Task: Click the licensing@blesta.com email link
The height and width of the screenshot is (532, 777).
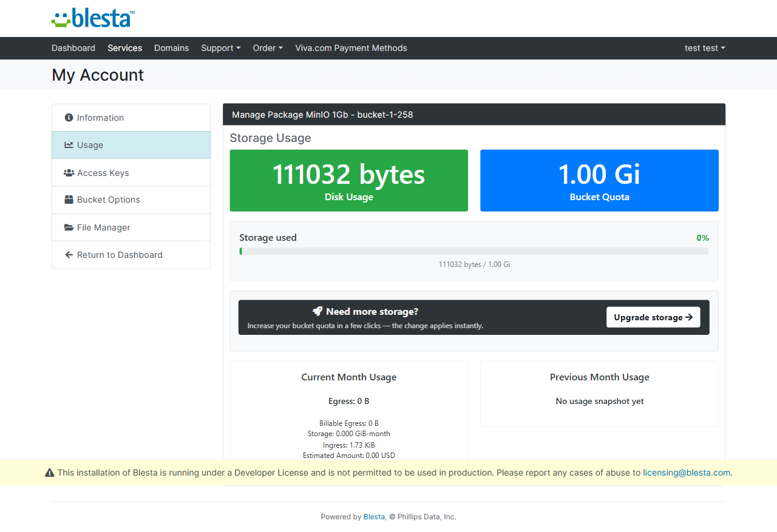Action: pyautogui.click(x=687, y=473)
